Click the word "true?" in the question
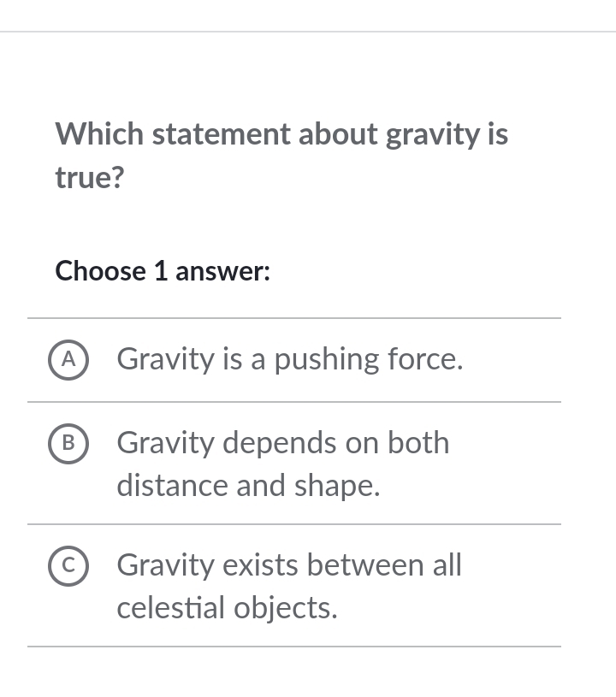This screenshot has width=616, height=697. [90, 178]
